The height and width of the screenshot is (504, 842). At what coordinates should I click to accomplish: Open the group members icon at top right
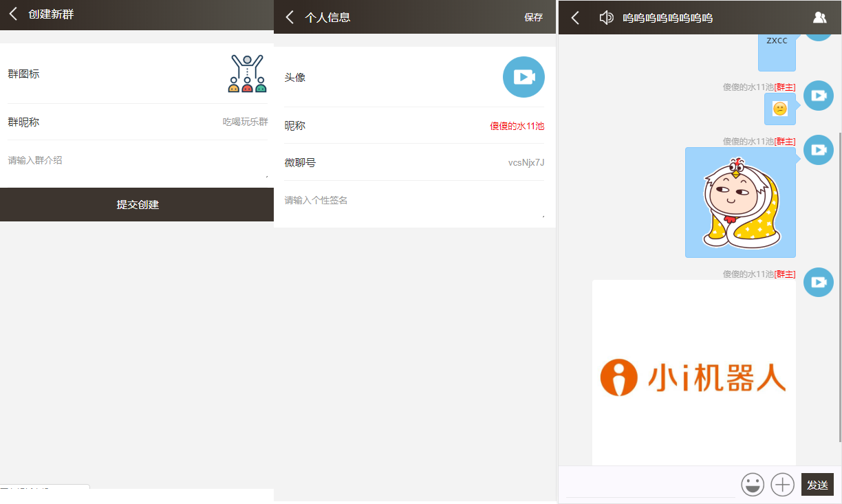819,17
